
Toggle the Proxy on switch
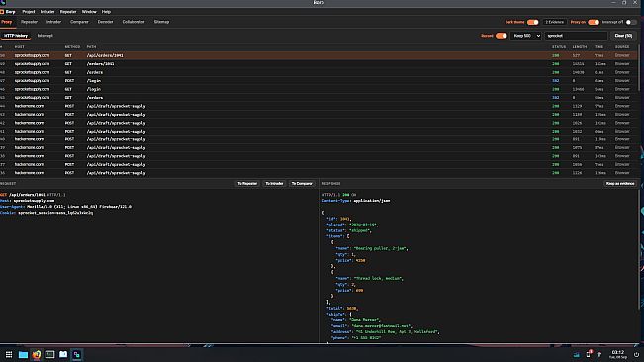594,22
